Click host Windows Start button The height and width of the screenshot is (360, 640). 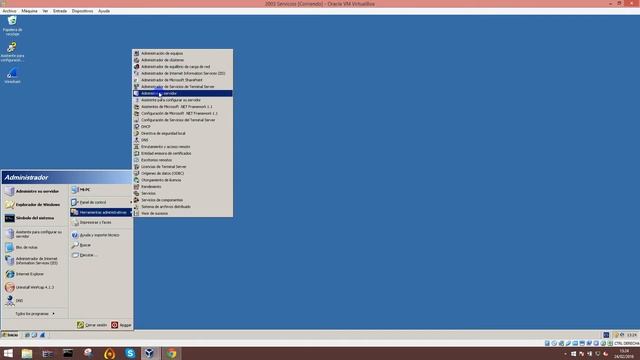click(8, 353)
